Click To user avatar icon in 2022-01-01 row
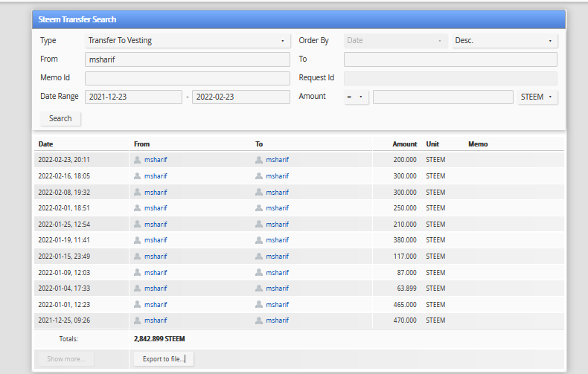 click(x=259, y=304)
